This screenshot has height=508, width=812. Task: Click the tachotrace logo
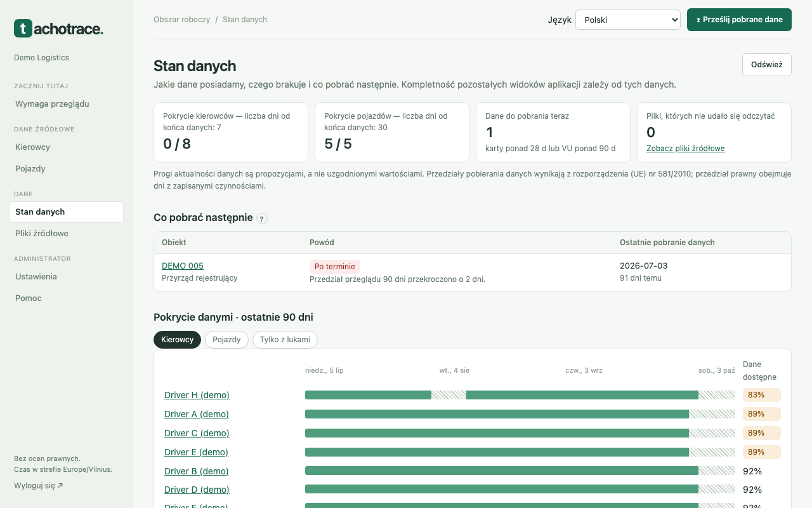58,28
